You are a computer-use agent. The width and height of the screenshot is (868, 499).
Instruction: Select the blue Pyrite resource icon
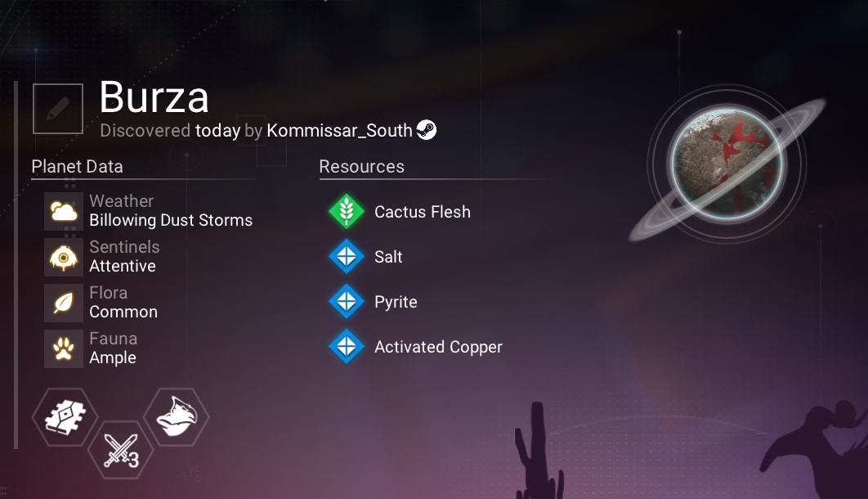click(347, 301)
